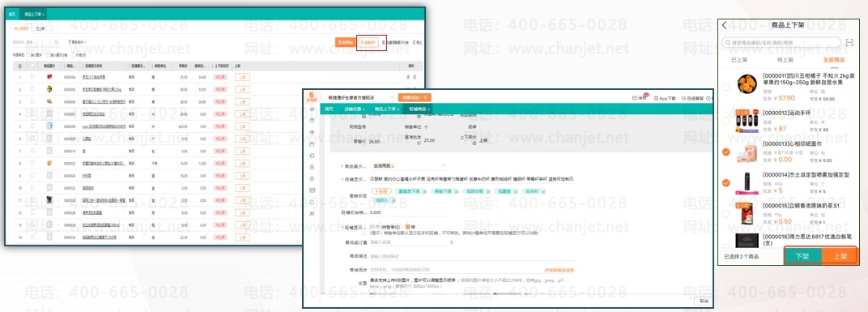
Task: Select the radio for product [0000015] 立顿香浓原味奶茶
Action: [x=725, y=214]
